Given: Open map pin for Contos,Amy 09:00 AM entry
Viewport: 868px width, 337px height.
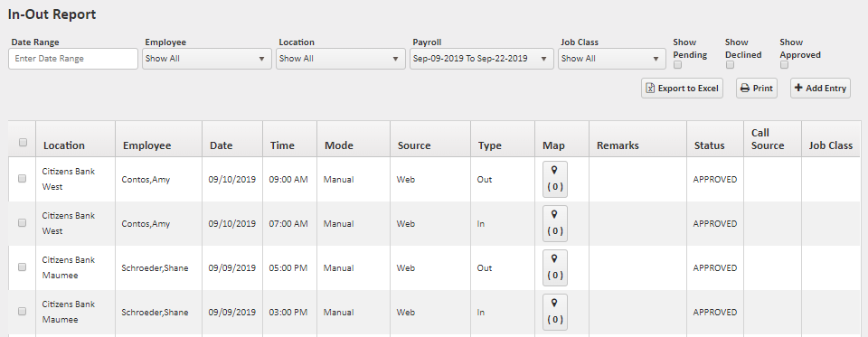Looking at the screenshot, I should coord(554,179).
